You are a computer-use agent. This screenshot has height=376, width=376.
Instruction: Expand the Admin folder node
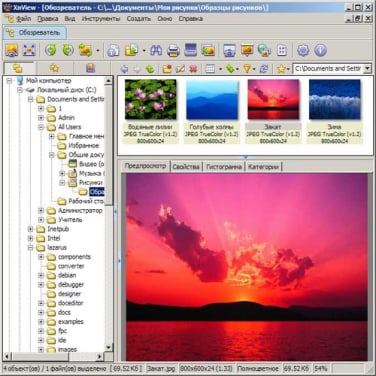tap(41, 118)
